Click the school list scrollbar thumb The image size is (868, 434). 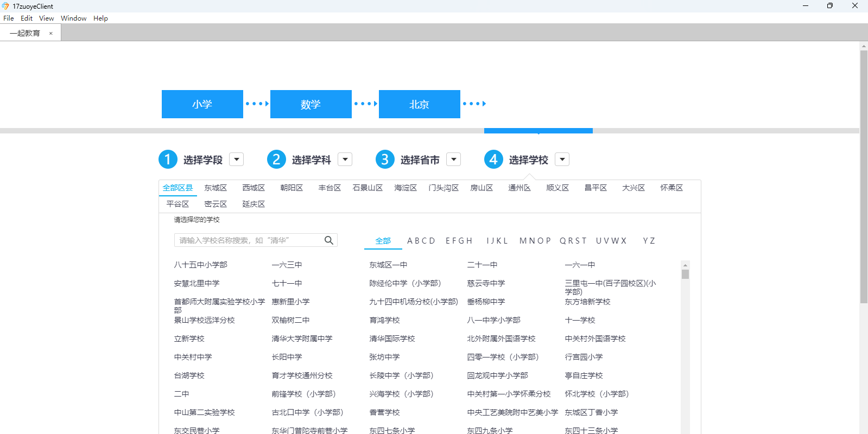pyautogui.click(x=685, y=274)
